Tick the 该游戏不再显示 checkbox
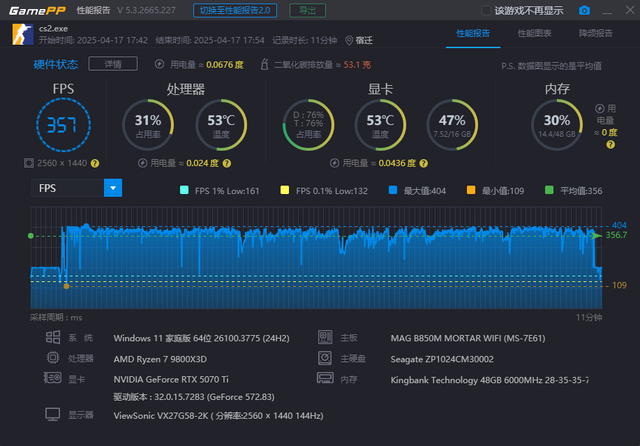 click(486, 11)
